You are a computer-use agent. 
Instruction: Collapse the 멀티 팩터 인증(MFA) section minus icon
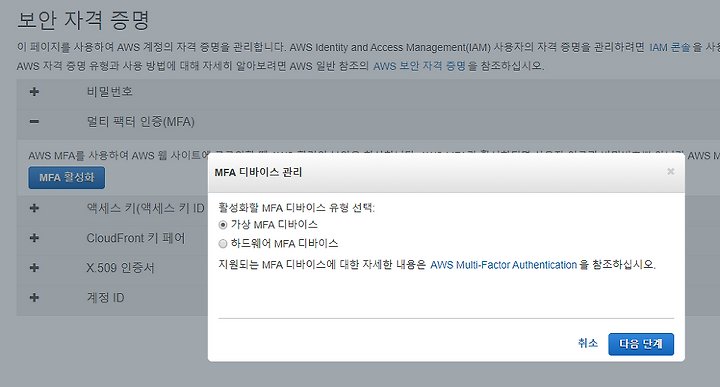[x=34, y=122]
